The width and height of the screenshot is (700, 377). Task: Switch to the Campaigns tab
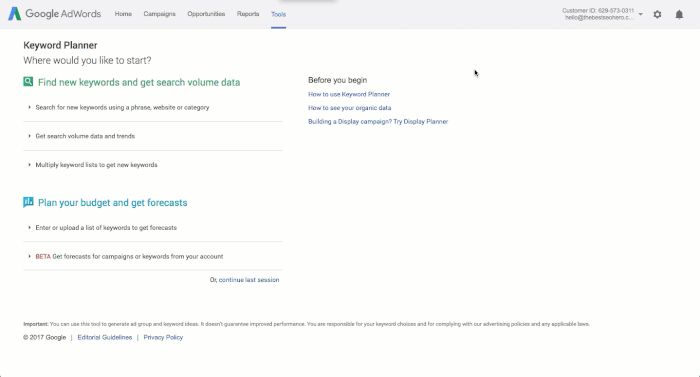pos(159,14)
